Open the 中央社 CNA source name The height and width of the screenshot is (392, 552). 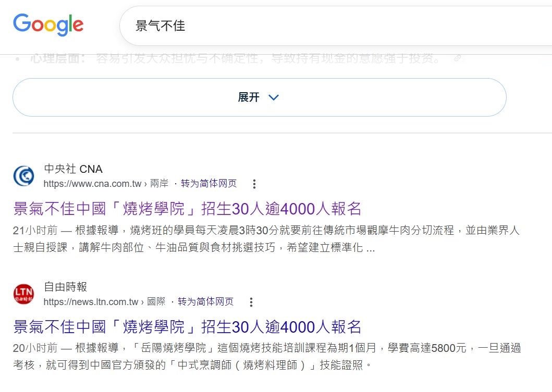pos(73,169)
